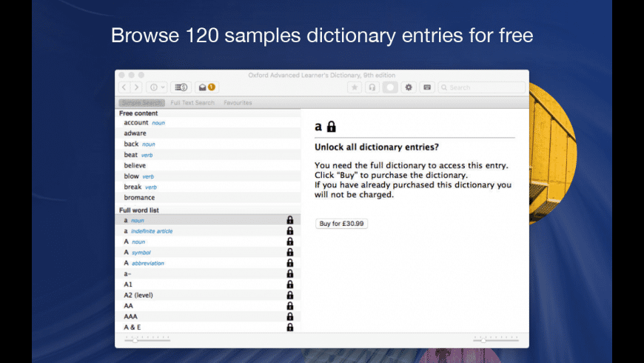Open the inbox notifications icon with badge
This screenshot has width=644, height=363.
(207, 87)
